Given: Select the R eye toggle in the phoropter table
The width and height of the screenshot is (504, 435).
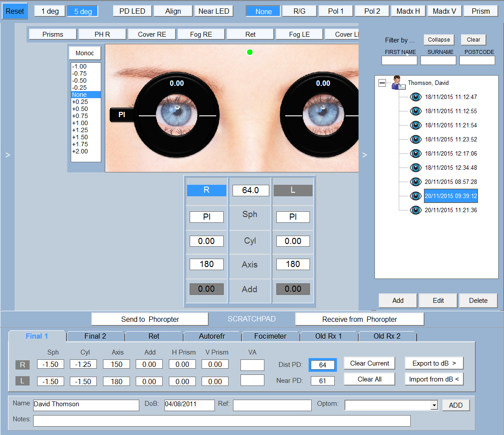Looking at the screenshot, I should [x=206, y=191].
